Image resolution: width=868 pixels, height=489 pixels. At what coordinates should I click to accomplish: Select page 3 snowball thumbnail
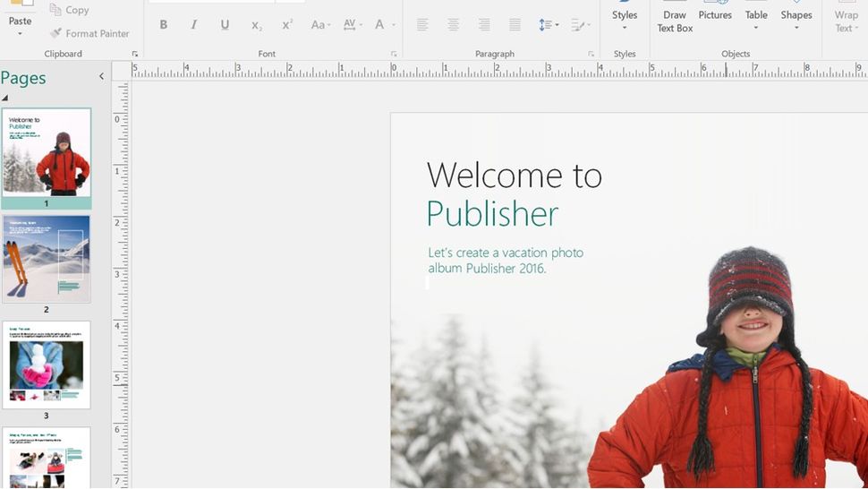coord(47,365)
